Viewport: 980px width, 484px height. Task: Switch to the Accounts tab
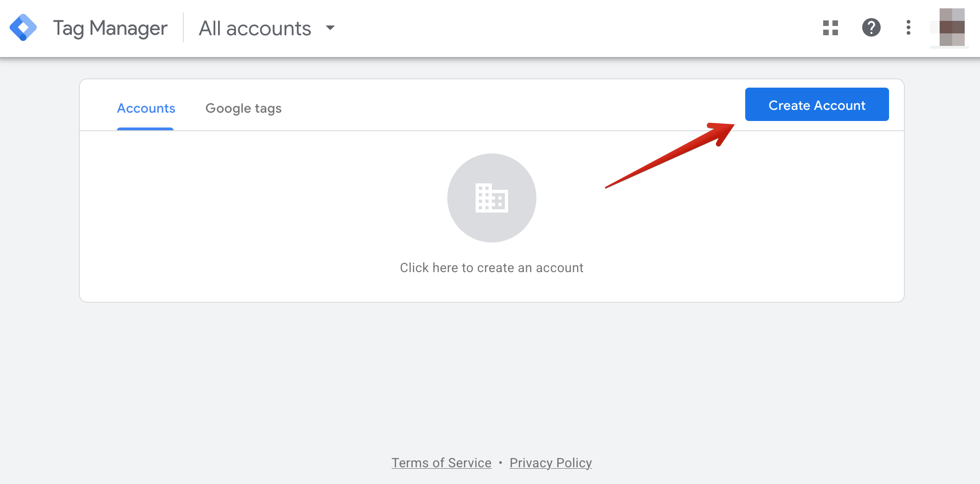point(146,108)
